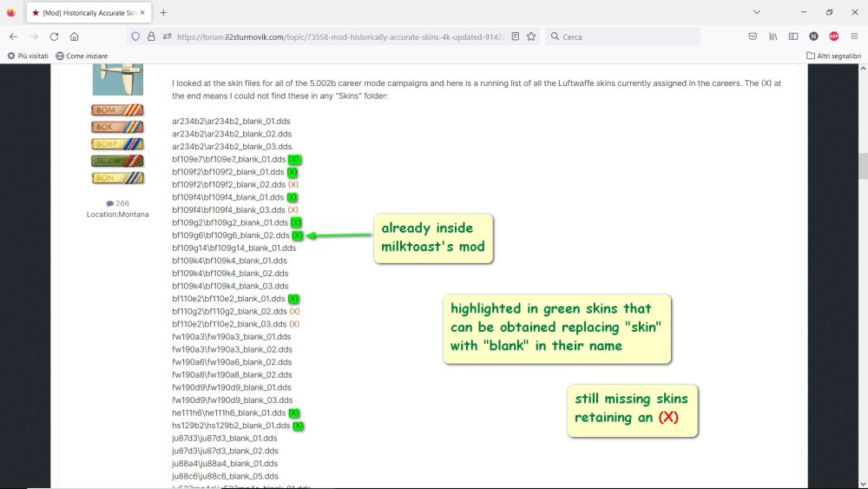Bookmark this page with the star icon

(x=531, y=36)
